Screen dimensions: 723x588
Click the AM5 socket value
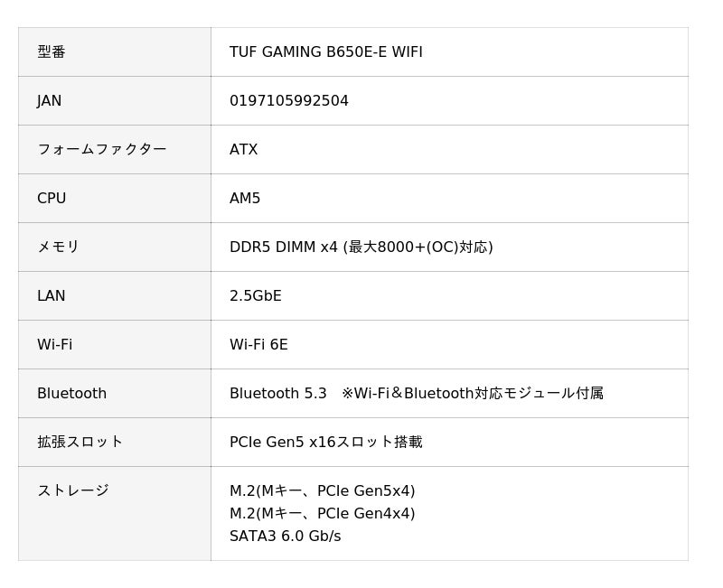tap(245, 199)
